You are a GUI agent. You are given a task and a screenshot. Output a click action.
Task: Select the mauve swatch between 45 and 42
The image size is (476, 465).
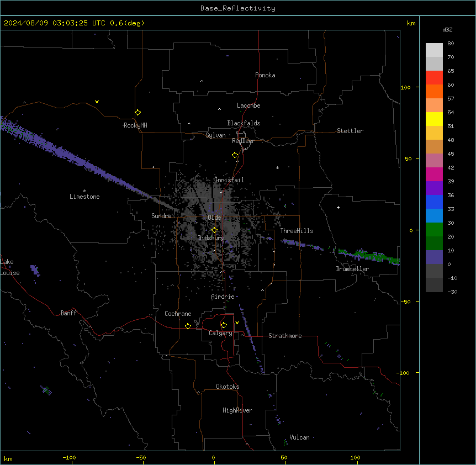[434, 160]
